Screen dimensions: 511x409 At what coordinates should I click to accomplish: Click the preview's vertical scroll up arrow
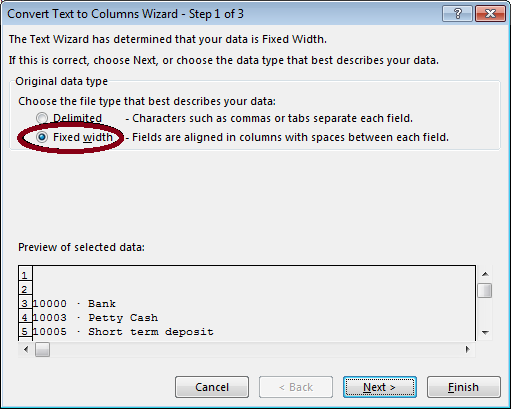[x=485, y=274]
